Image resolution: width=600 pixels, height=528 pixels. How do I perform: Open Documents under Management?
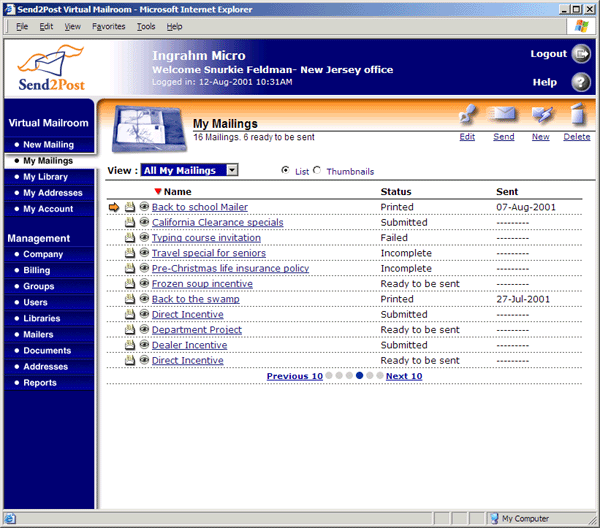click(49, 350)
